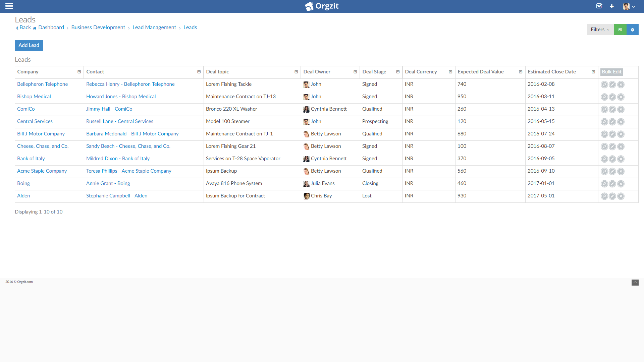
Task: Open the Deal Stage column dropdown
Action: click(x=398, y=72)
